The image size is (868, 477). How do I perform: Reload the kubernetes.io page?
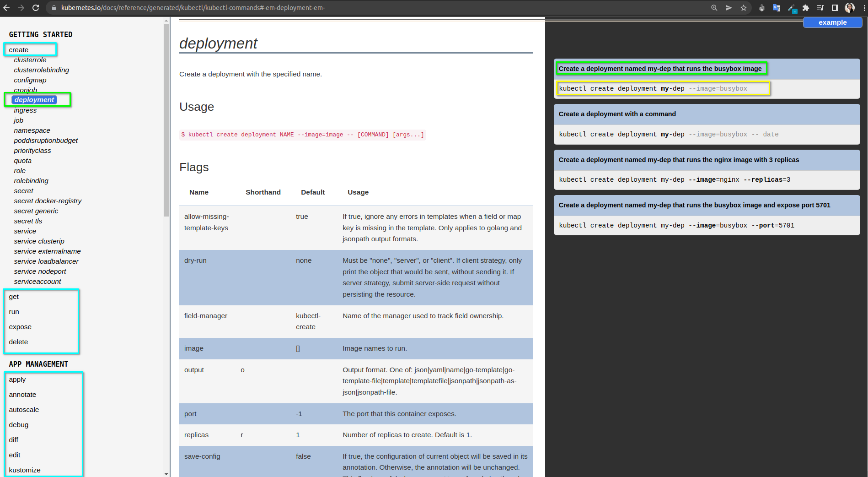click(36, 8)
